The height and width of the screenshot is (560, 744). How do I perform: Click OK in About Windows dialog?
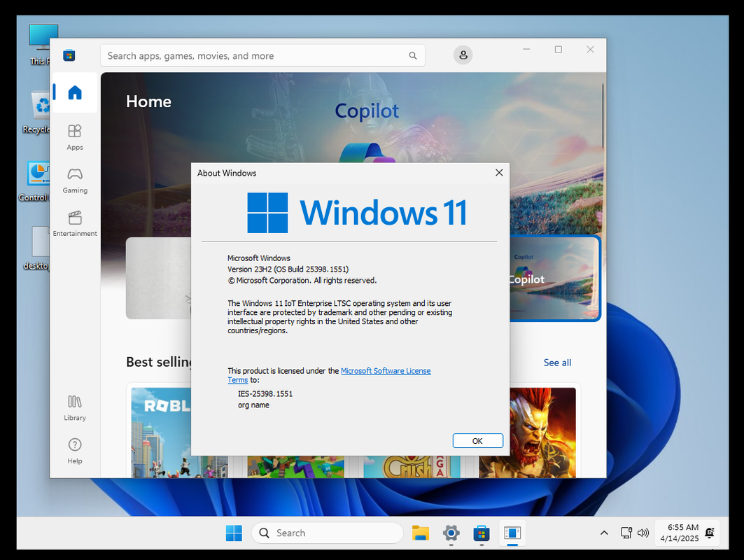(x=477, y=441)
